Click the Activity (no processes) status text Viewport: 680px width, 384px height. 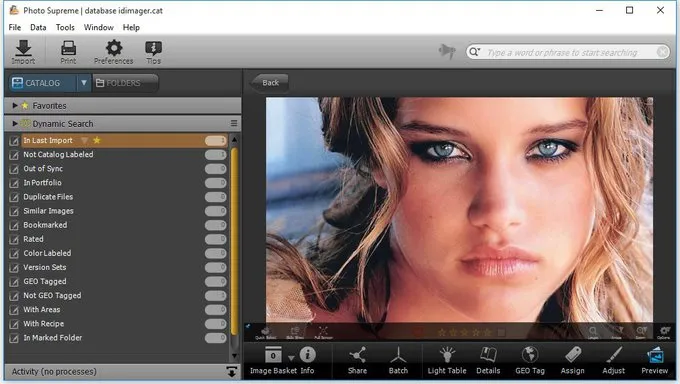[54, 372]
